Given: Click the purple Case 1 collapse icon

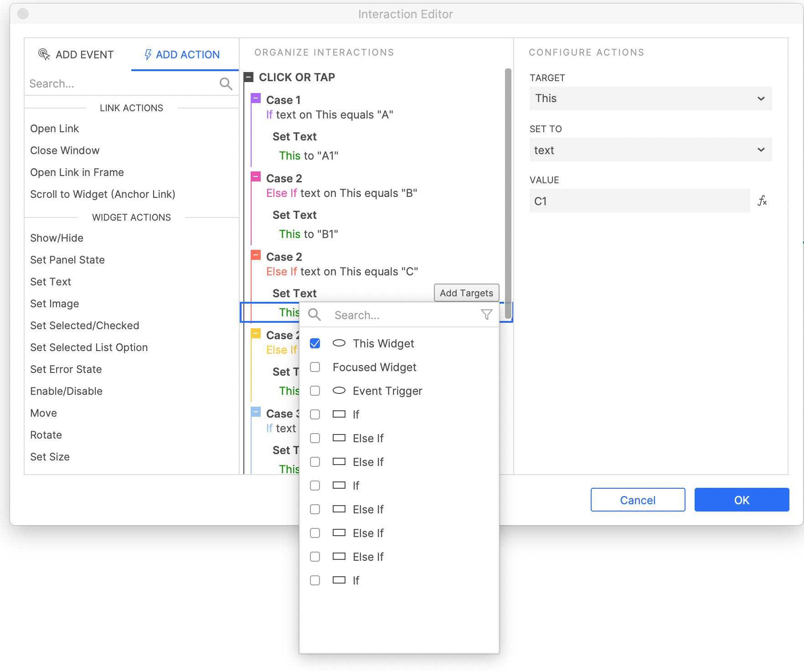Looking at the screenshot, I should pyautogui.click(x=256, y=98).
